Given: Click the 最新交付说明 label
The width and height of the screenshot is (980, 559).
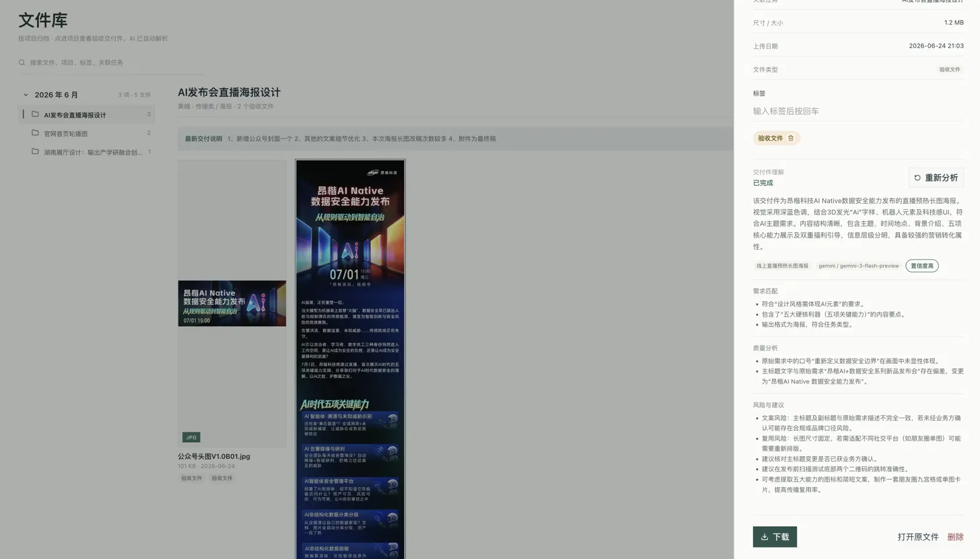Looking at the screenshot, I should click(203, 139).
